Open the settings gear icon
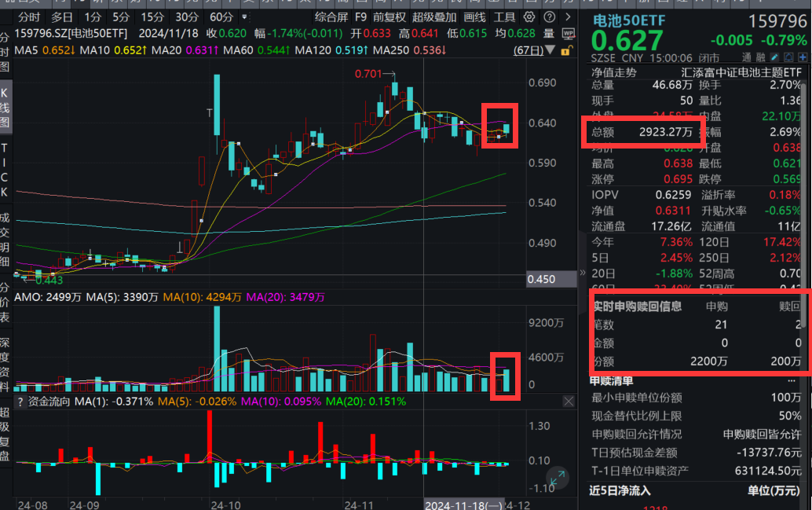Viewport: 812px width, 510px height. click(x=528, y=17)
